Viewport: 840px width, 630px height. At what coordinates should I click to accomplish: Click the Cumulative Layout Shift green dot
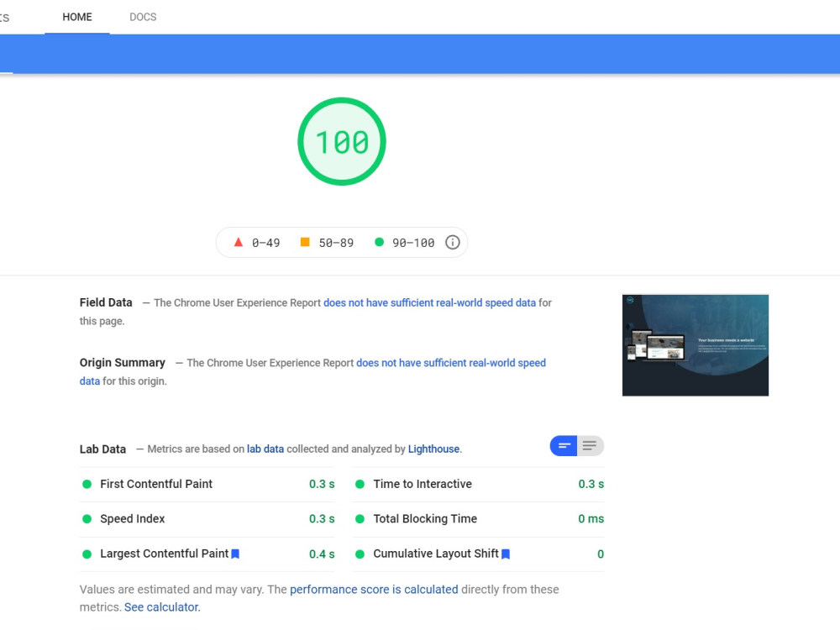(x=360, y=554)
